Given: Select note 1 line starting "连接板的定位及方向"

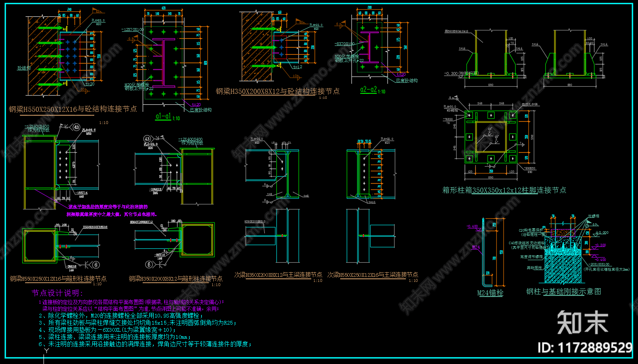Looking at the screenshot, I should point(132,302).
